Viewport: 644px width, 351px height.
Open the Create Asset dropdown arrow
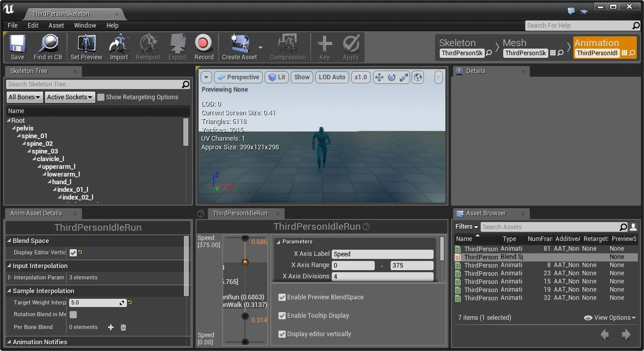coord(261,48)
